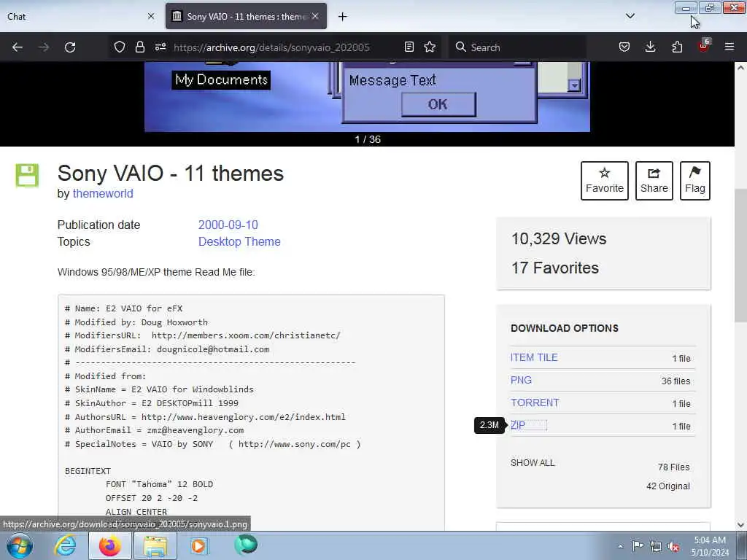List all tabs dropdown arrow
The image size is (747, 560).
(630, 16)
